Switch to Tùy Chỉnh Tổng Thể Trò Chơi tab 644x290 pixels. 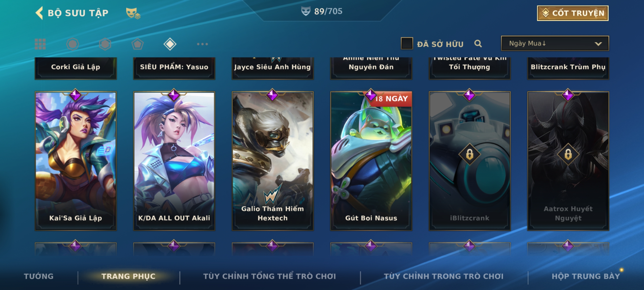point(269,276)
